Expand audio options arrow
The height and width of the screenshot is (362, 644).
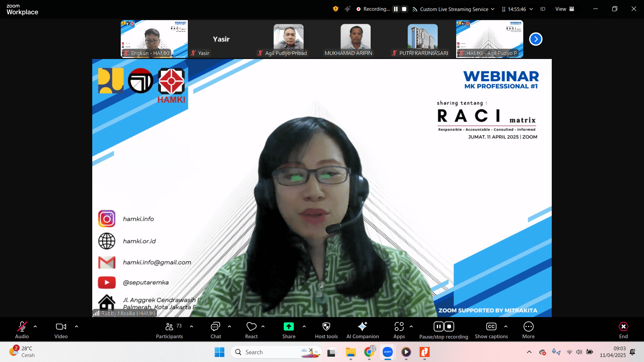click(35, 326)
